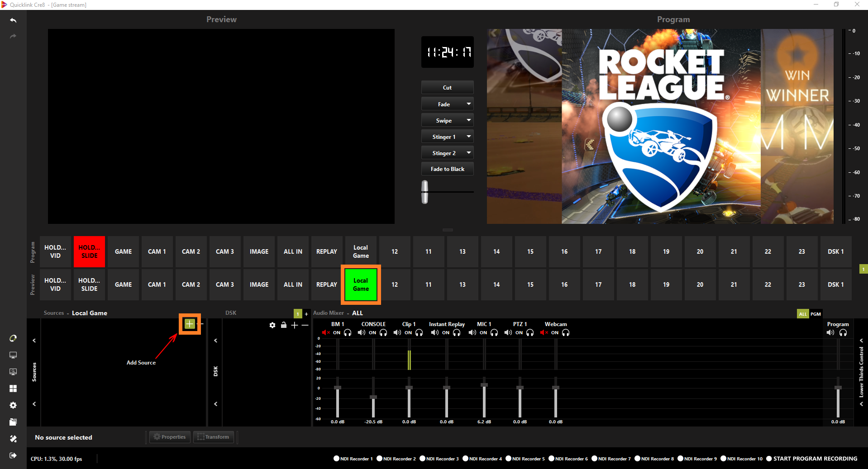Open the Stinger 1 dropdown arrow
Screen dimensions: 868x469
(x=469, y=137)
